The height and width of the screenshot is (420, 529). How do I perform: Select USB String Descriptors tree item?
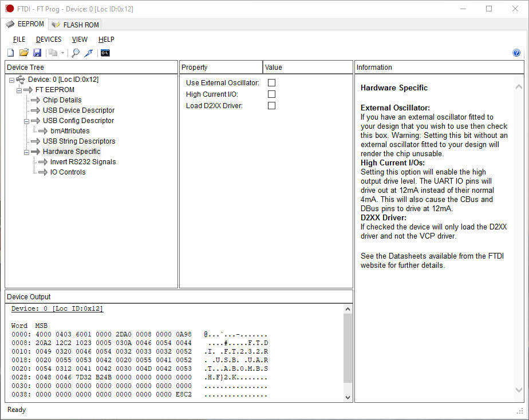click(79, 141)
